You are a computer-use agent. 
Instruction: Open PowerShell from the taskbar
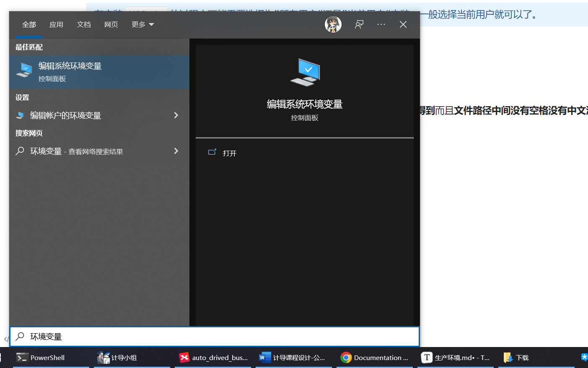[47, 358]
